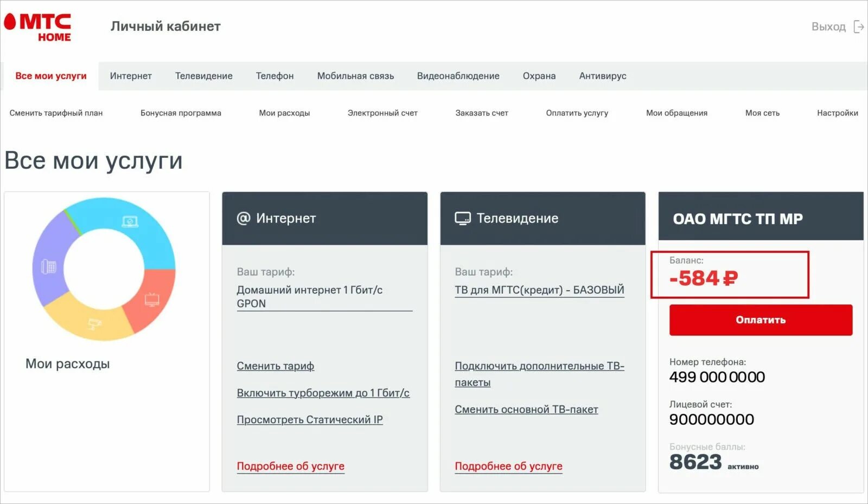This screenshot has width=868, height=504.
Task: Go to Мои обращения
Action: pyautogui.click(x=676, y=113)
